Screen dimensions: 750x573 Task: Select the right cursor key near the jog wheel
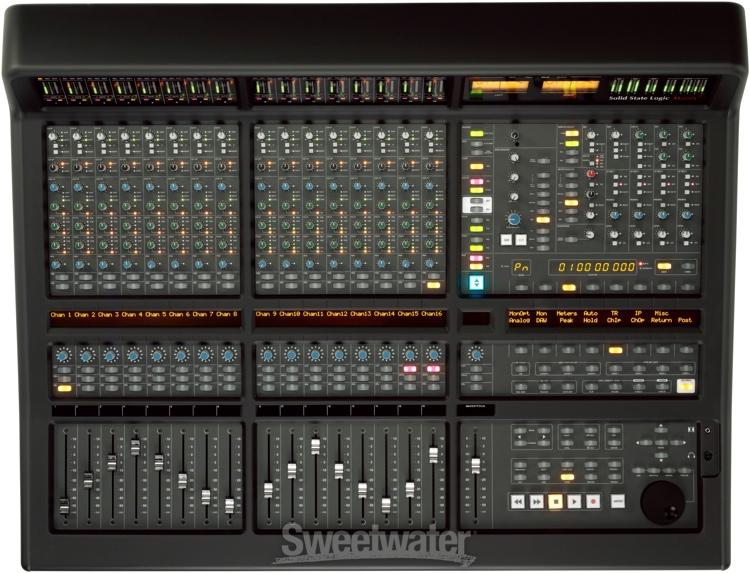pyautogui.click(x=677, y=443)
